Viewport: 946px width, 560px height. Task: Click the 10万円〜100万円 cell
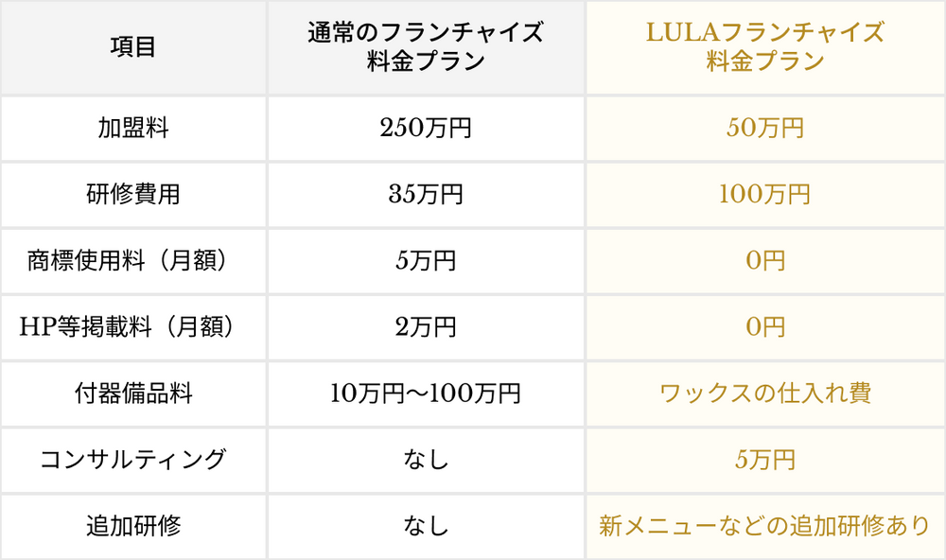coord(426,394)
